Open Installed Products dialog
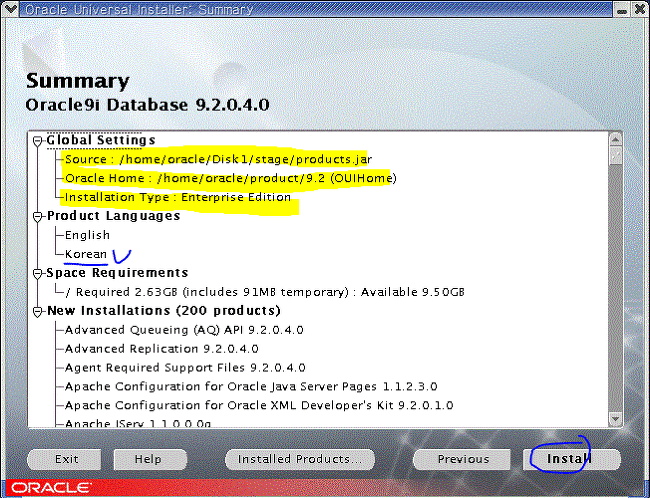The height and width of the screenshot is (498, 650). [300, 459]
